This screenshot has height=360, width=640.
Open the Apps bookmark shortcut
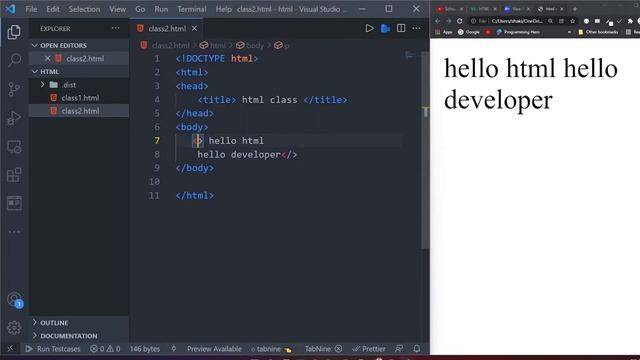click(444, 32)
